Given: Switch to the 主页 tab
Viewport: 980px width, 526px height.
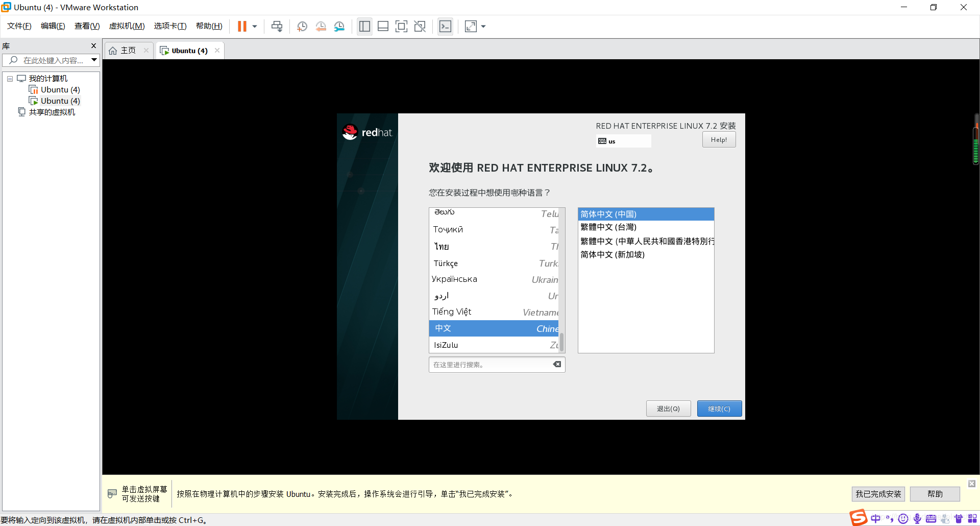Looking at the screenshot, I should coord(127,50).
